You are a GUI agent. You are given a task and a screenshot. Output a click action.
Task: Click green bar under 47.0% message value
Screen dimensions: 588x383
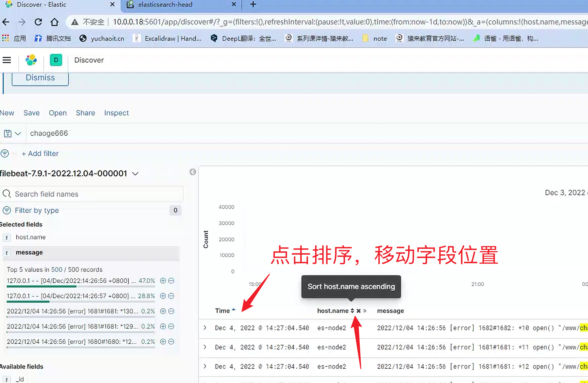tap(41, 286)
